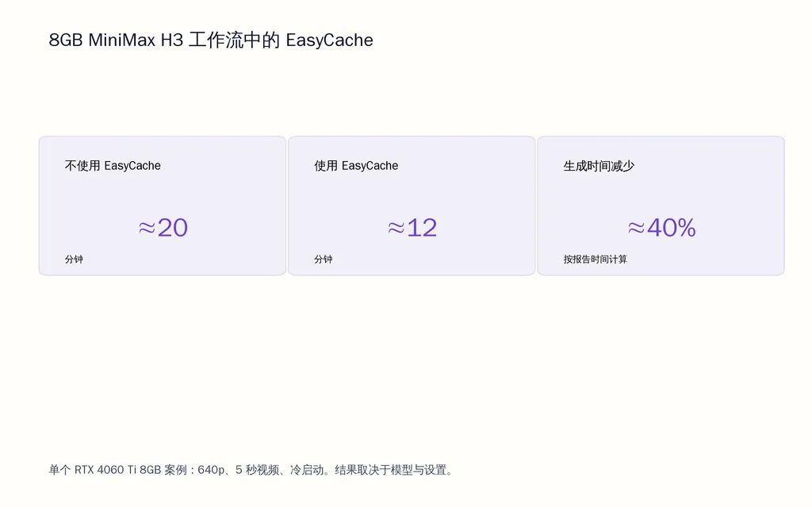Image resolution: width=812 pixels, height=508 pixels.
Task: Click the '≈40%' value
Action: click(662, 228)
